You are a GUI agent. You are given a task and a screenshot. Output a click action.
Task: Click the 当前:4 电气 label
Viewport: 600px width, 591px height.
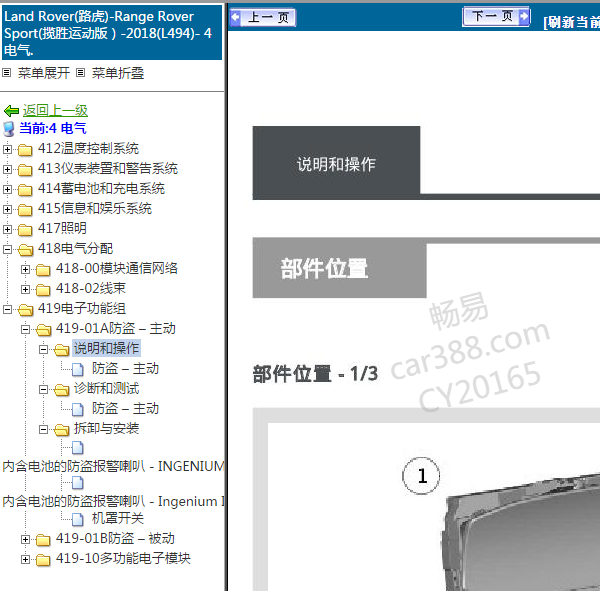[53, 128]
